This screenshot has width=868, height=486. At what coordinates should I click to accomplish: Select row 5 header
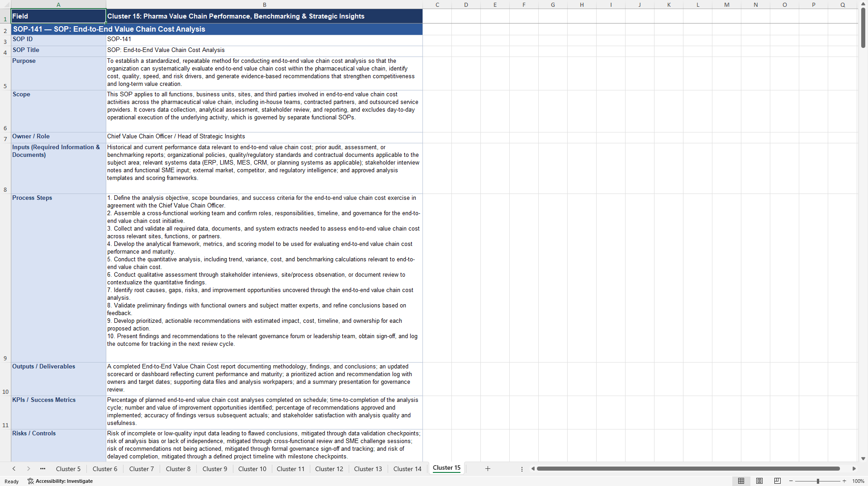(x=5, y=73)
